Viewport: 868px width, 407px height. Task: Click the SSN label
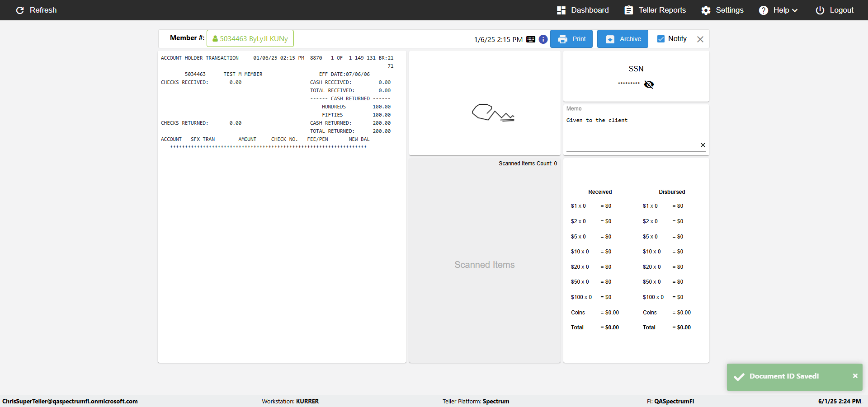[x=636, y=69]
